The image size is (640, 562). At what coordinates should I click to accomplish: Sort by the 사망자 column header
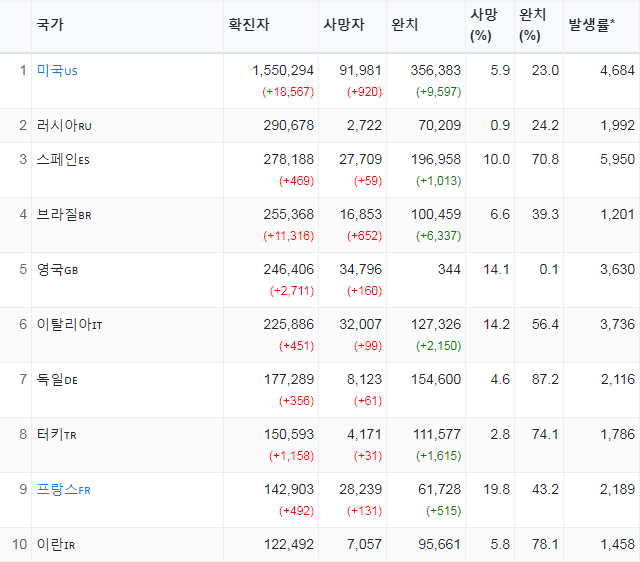[344, 24]
